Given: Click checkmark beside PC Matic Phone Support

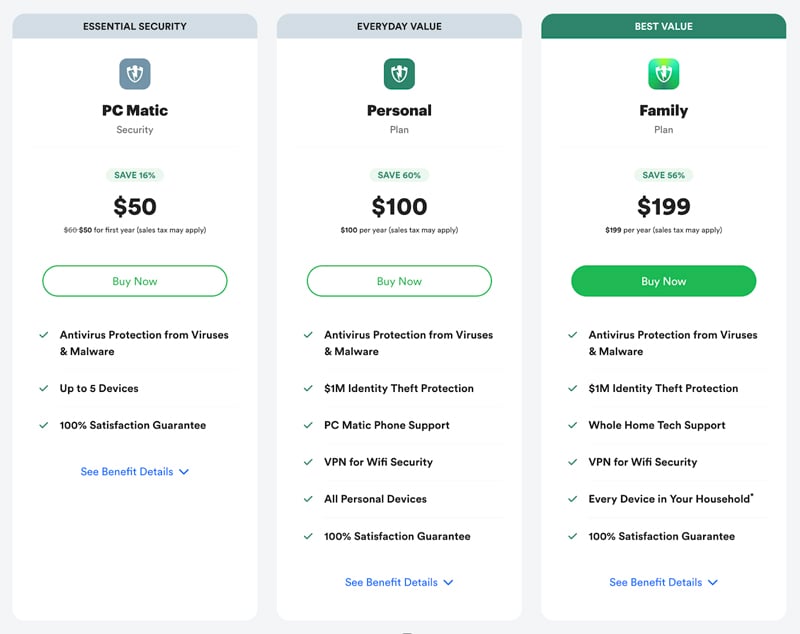Looking at the screenshot, I should pyautogui.click(x=308, y=425).
